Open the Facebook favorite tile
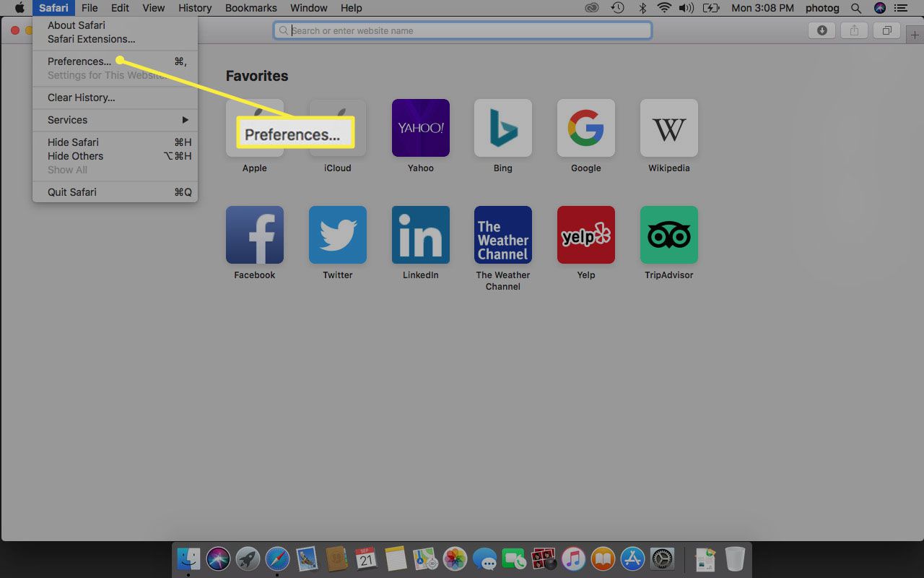The height and width of the screenshot is (578, 924). tap(255, 235)
